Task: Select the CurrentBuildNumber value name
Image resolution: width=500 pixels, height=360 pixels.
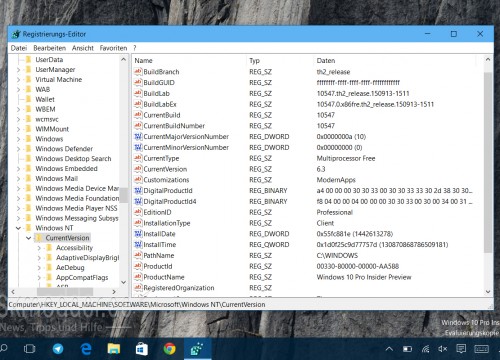Action: coord(174,126)
